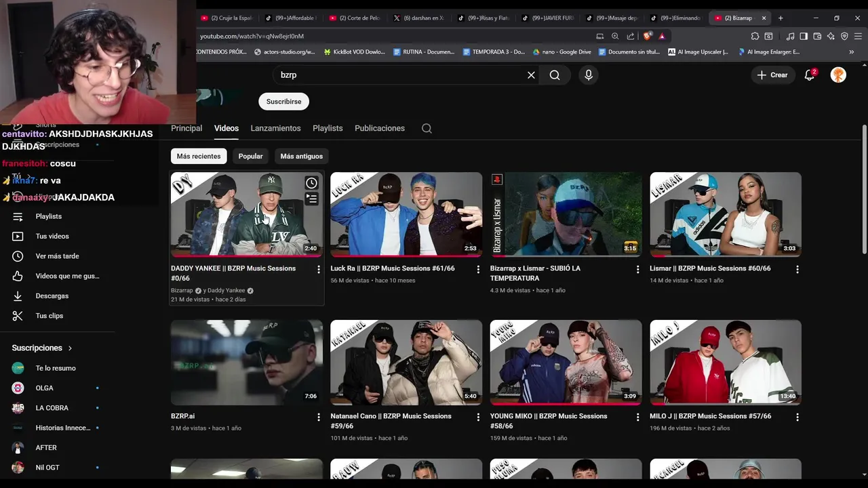The height and width of the screenshot is (488, 868).
Task: Open the Brave Wallet icon
Action: [x=817, y=36]
